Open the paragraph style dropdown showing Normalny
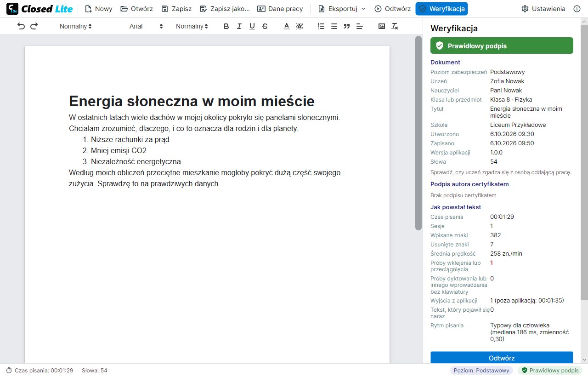 pyautogui.click(x=76, y=26)
